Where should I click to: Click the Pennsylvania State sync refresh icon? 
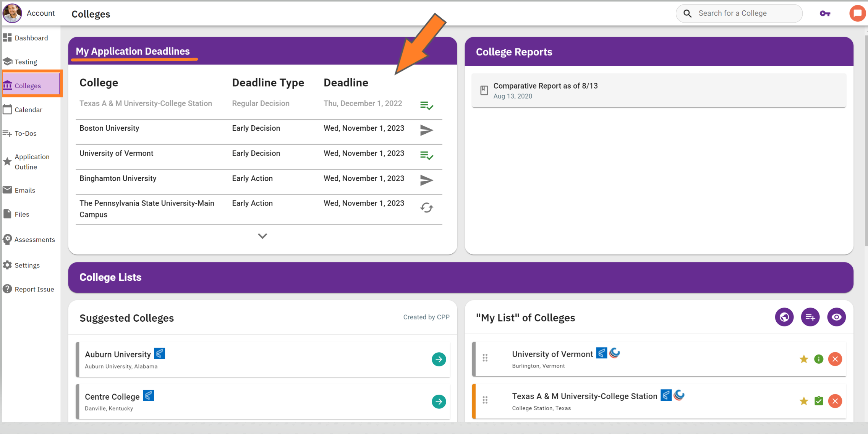point(426,207)
